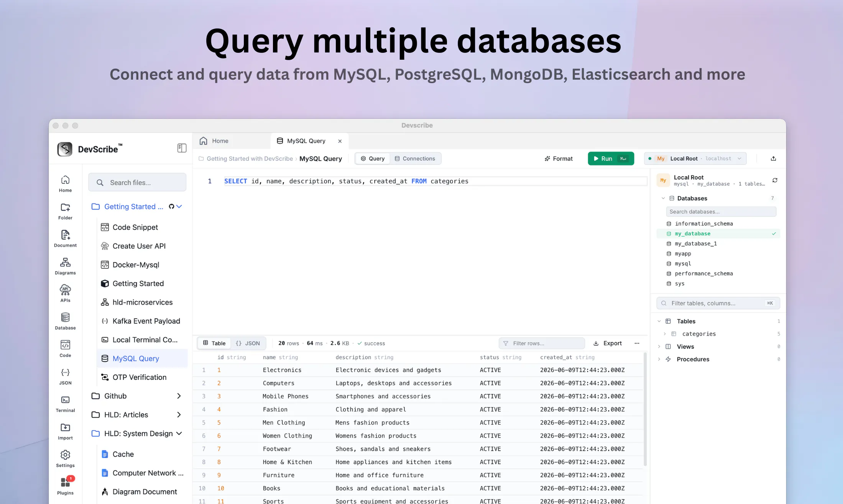Click the results table vertical scrollbar

point(645,409)
